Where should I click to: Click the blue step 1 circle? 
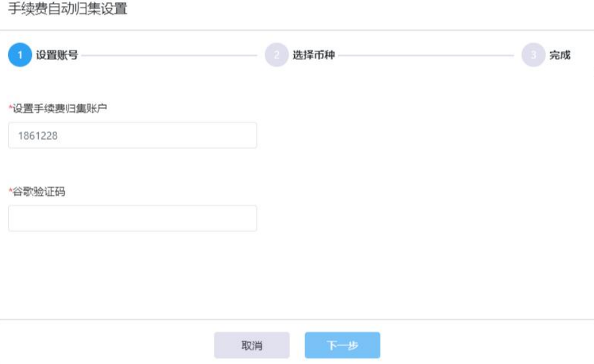click(x=20, y=55)
